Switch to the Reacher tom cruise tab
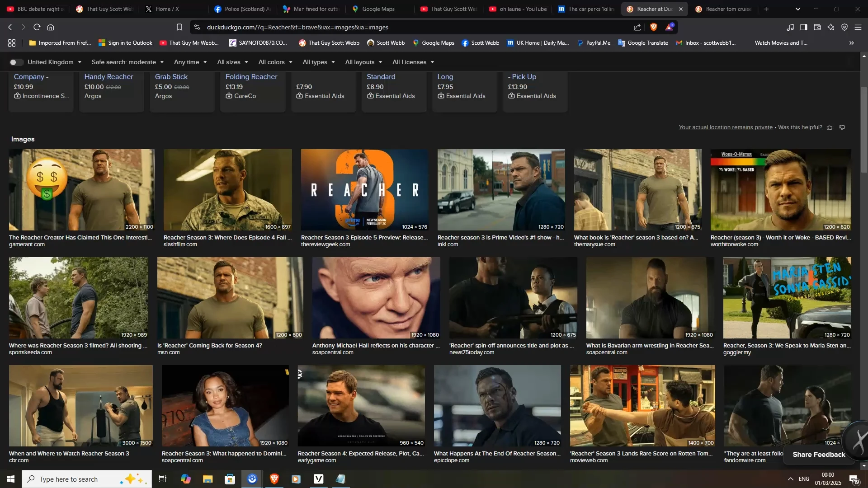Screen dimensions: 868x488 coord(723,9)
